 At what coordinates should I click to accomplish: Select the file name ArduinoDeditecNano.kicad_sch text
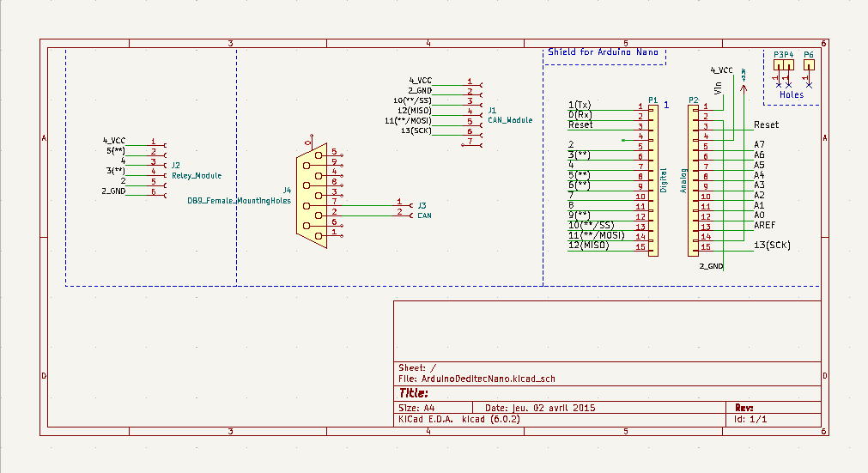pyautogui.click(x=487, y=378)
